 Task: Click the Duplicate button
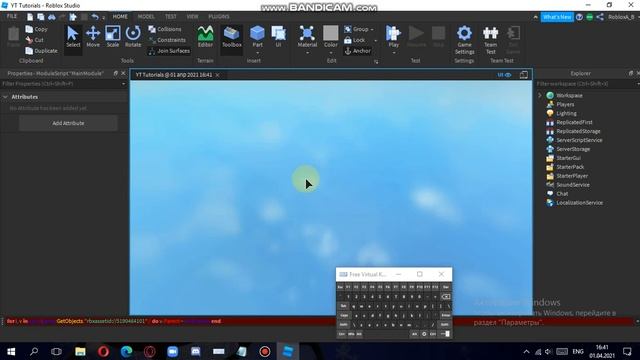point(42,51)
